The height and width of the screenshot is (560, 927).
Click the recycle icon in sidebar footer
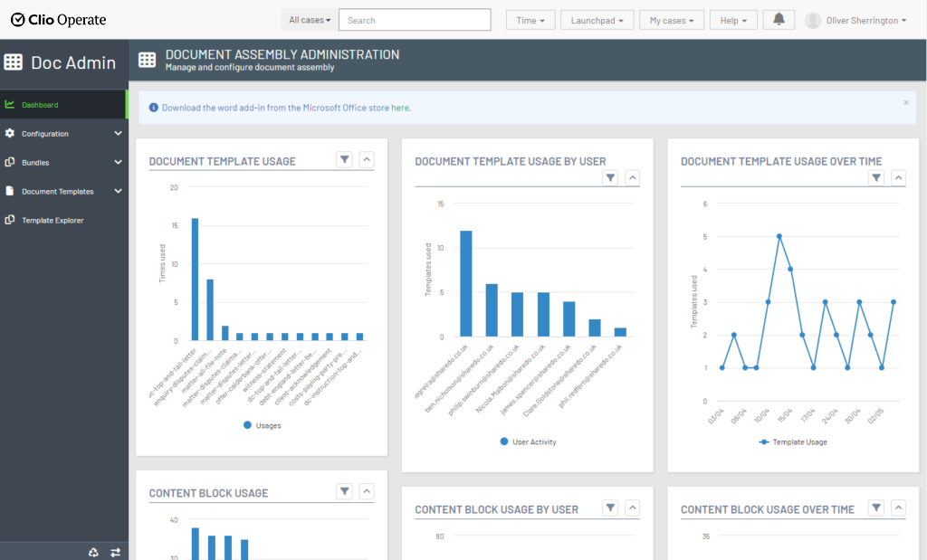tap(93, 552)
